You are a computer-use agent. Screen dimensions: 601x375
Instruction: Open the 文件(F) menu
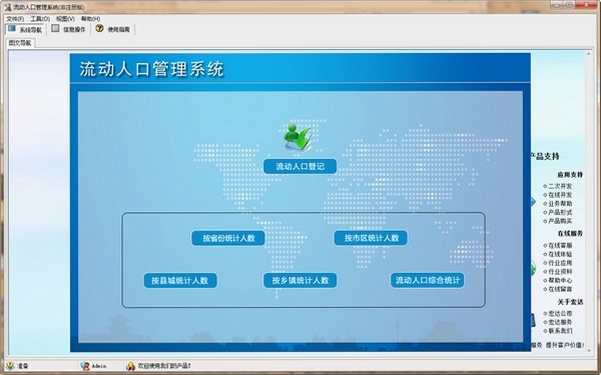pos(15,18)
